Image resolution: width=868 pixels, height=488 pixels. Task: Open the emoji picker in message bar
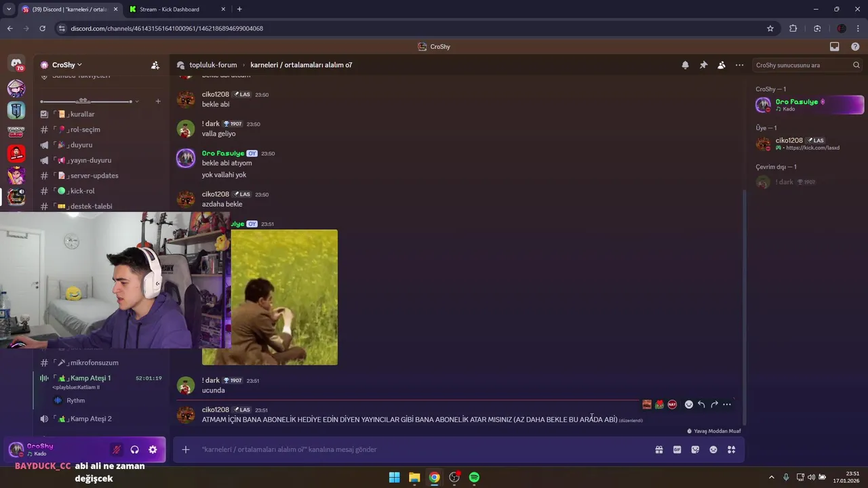[713, 449]
